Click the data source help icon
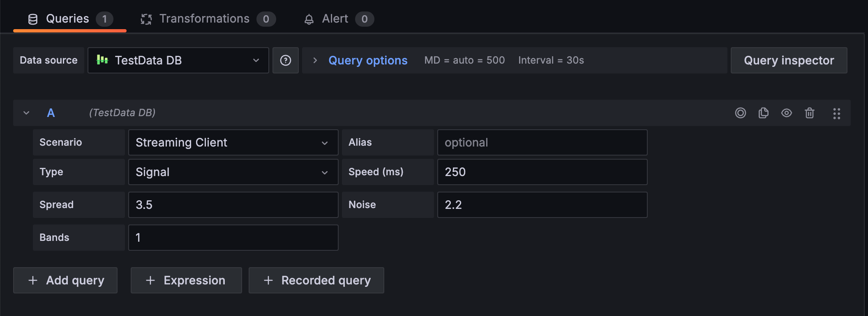Viewport: 868px width, 316px height. coord(286,60)
